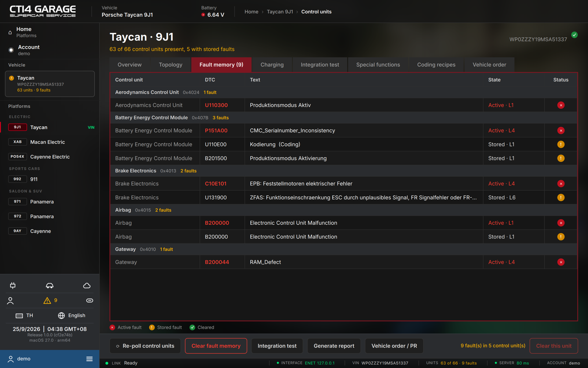The image size is (588, 368).
Task: Click the green check icon beside the VIN header
Action: click(x=574, y=35)
